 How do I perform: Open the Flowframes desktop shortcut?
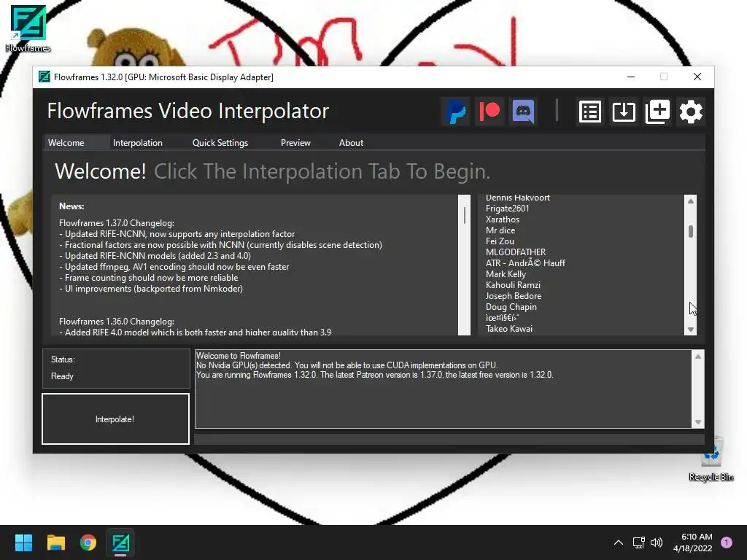pos(28,28)
